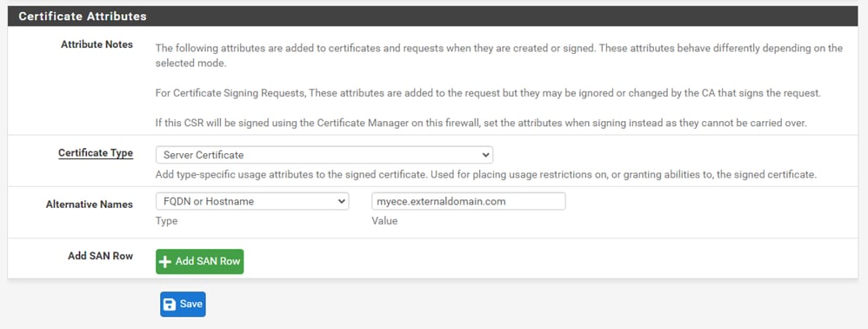The width and height of the screenshot is (868, 329).
Task: Click the Alternative Names label
Action: (90, 205)
